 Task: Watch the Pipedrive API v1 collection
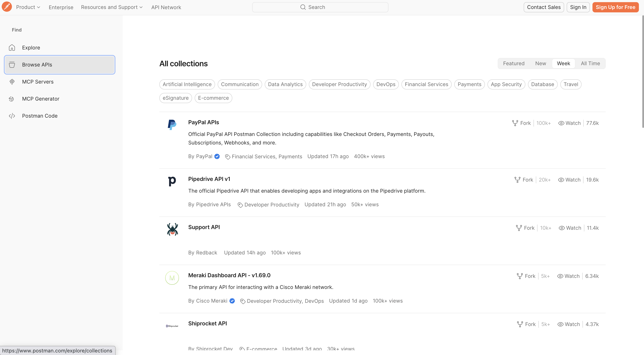[x=569, y=180]
